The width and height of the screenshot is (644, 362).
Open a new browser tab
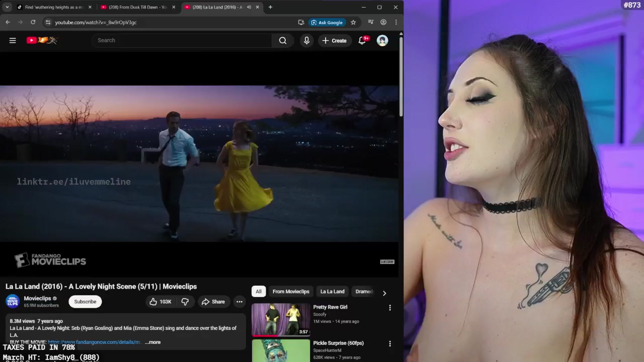point(270,7)
